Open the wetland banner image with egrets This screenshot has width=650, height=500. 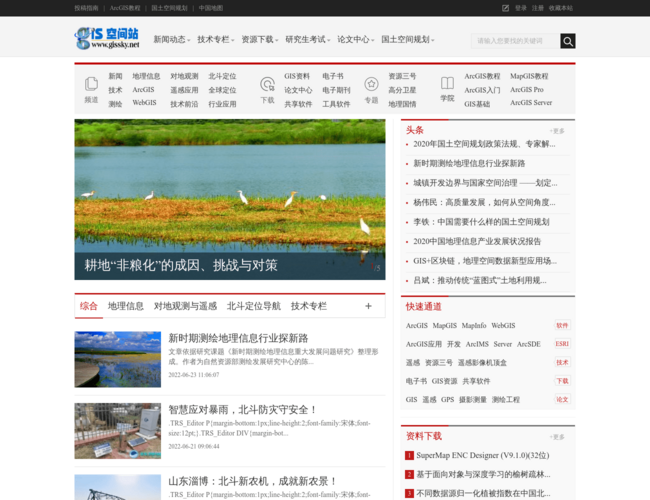229,190
